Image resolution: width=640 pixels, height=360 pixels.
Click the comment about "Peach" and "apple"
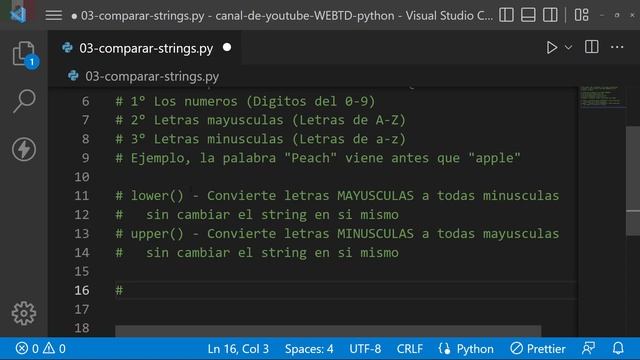pos(318,158)
